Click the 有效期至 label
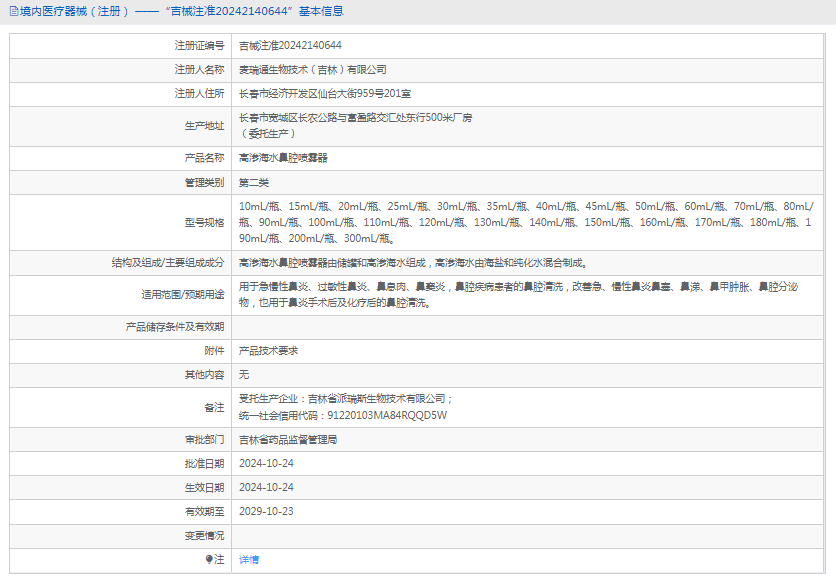The height and width of the screenshot is (579, 836). coord(204,512)
